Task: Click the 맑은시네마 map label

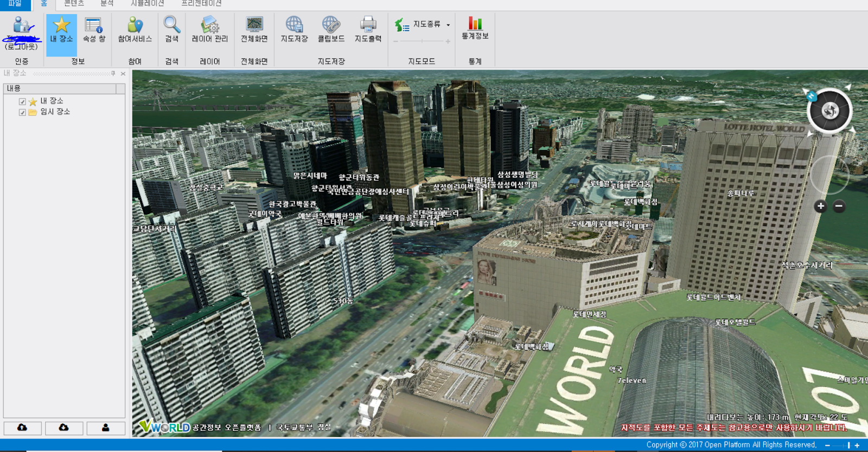Action: pos(310,176)
